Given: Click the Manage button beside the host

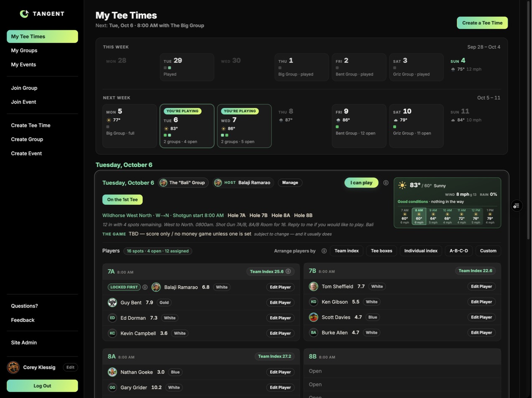Looking at the screenshot, I should point(290,183).
